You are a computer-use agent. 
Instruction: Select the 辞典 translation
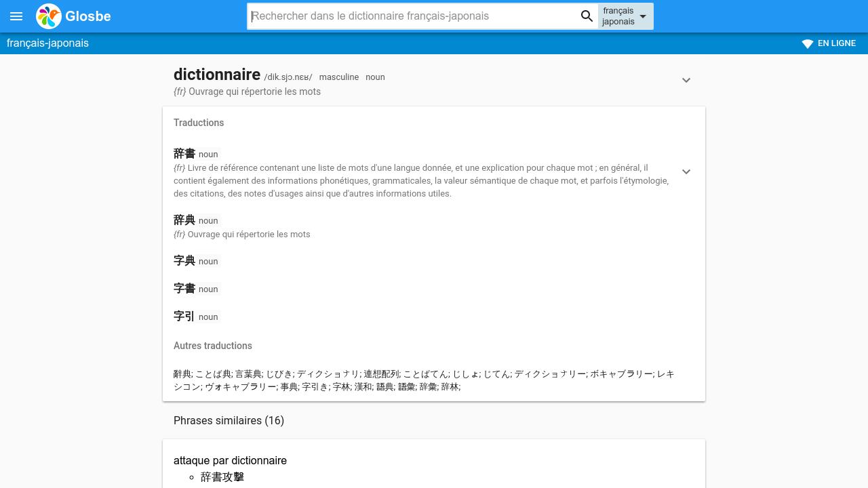click(184, 220)
